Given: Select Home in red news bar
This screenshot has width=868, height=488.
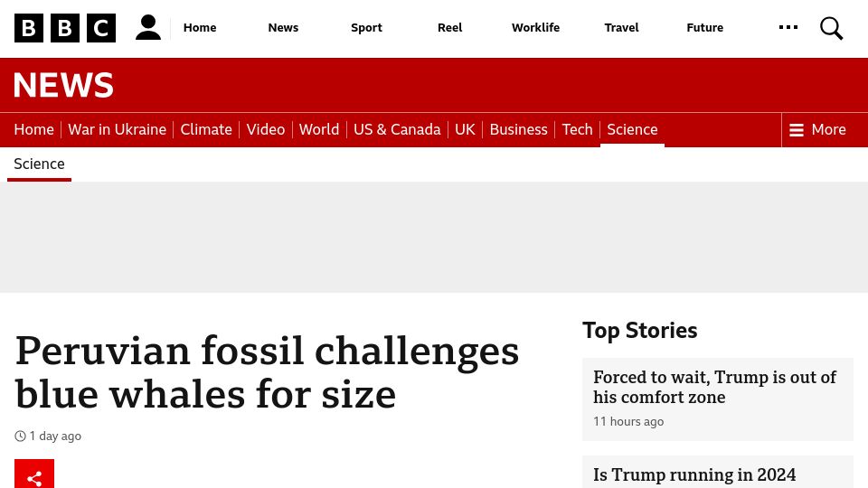Looking at the screenshot, I should tap(33, 129).
